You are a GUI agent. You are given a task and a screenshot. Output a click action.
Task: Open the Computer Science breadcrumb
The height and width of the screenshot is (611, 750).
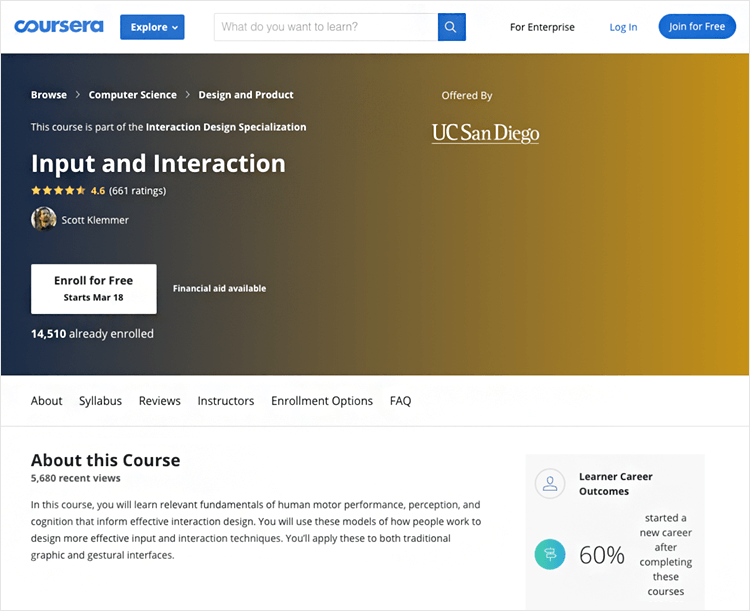point(132,95)
